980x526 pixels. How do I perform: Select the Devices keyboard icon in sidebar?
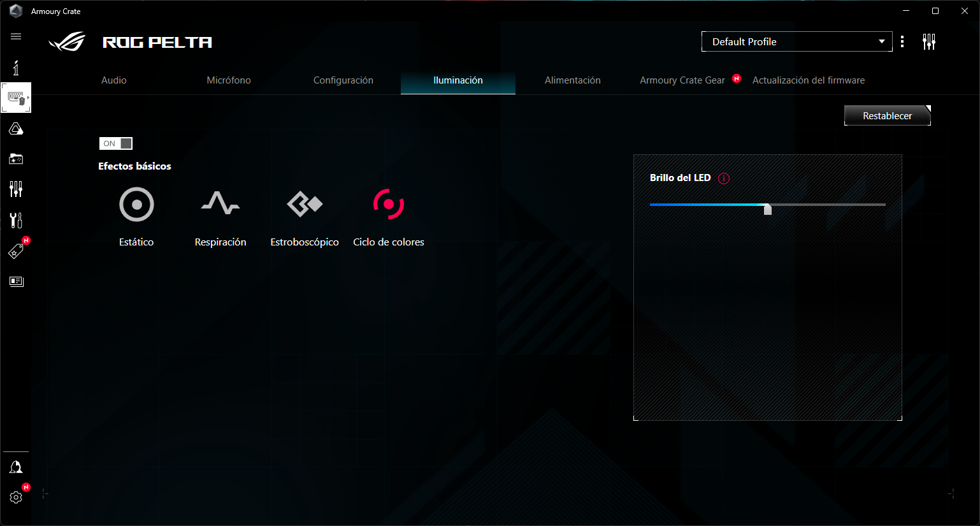pyautogui.click(x=16, y=98)
